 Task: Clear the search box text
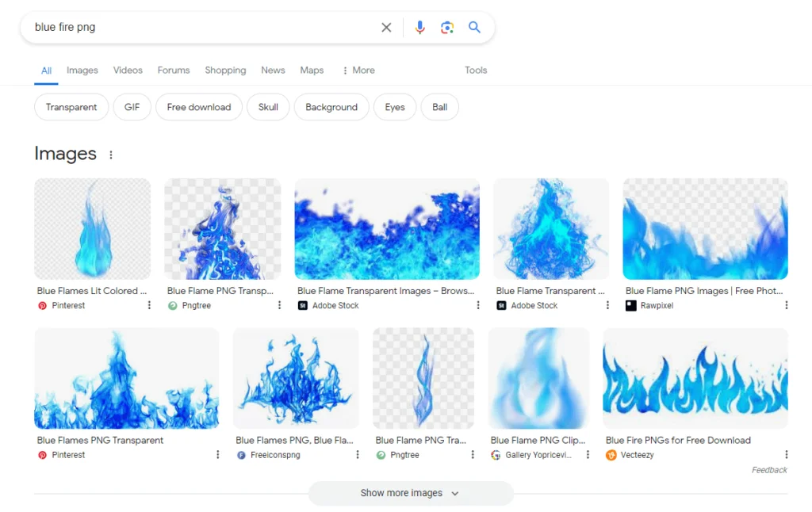click(386, 28)
